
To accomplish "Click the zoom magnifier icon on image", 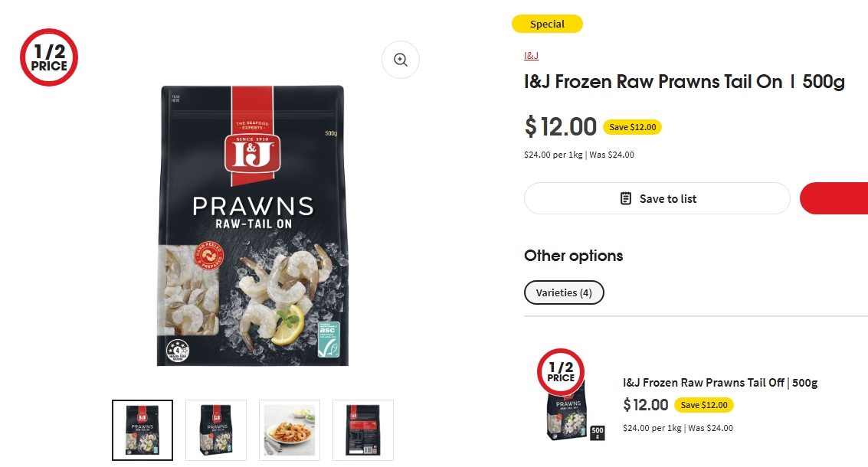I will 400,60.
